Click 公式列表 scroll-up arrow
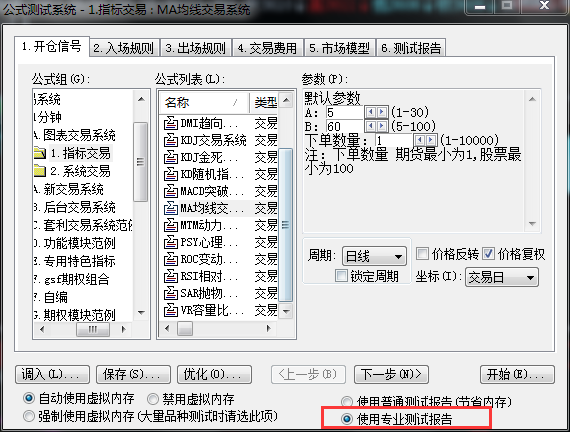The width and height of the screenshot is (570, 432). tap(286, 100)
